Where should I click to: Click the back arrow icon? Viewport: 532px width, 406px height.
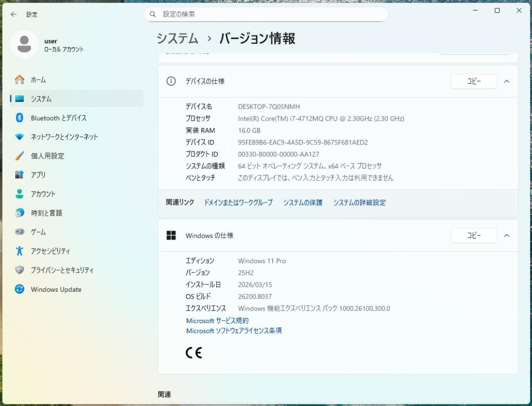[14, 14]
